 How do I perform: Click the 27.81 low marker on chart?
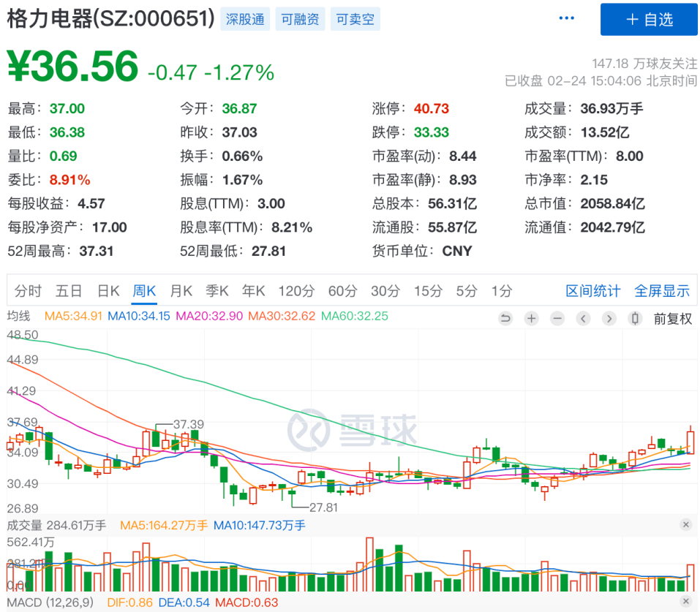(323, 507)
